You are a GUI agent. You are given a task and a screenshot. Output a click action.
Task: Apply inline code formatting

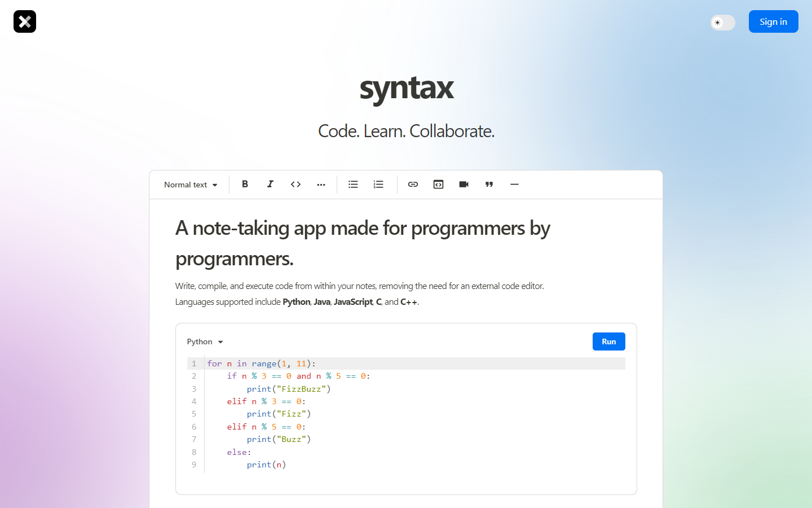[x=295, y=184]
